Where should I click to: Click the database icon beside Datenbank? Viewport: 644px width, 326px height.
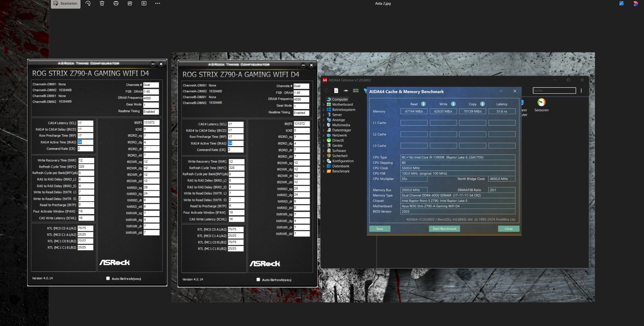329,166
